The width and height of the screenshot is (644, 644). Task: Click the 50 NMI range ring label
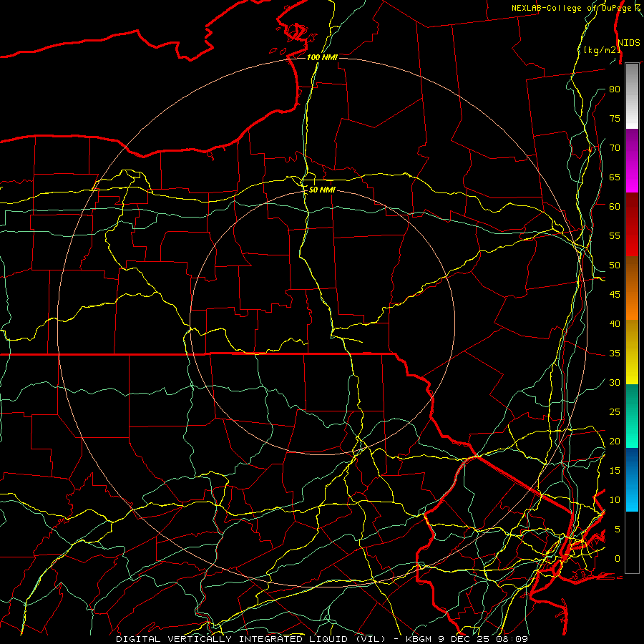click(322, 190)
